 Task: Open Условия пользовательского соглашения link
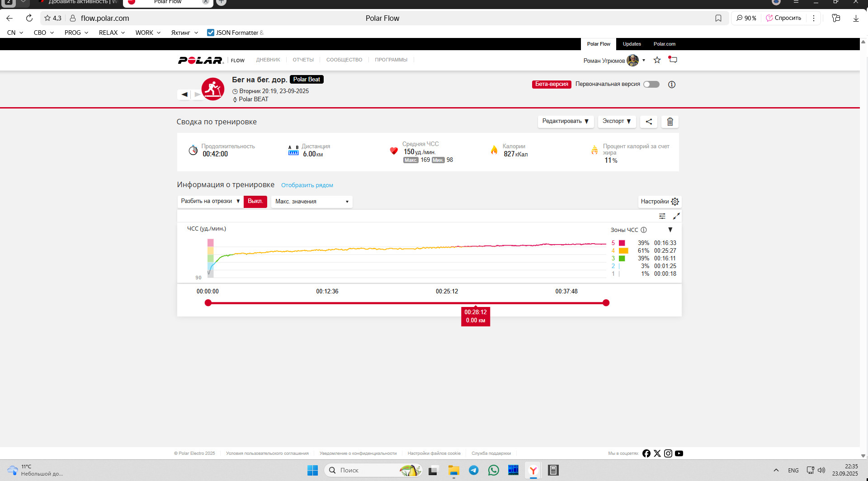267,453
